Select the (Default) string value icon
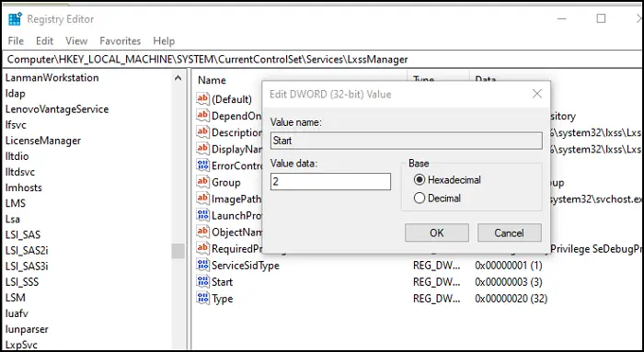644x352 pixels. pos(202,98)
